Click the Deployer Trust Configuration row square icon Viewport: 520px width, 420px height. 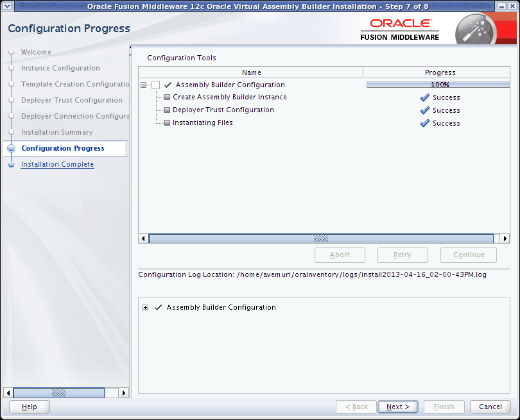click(x=168, y=110)
